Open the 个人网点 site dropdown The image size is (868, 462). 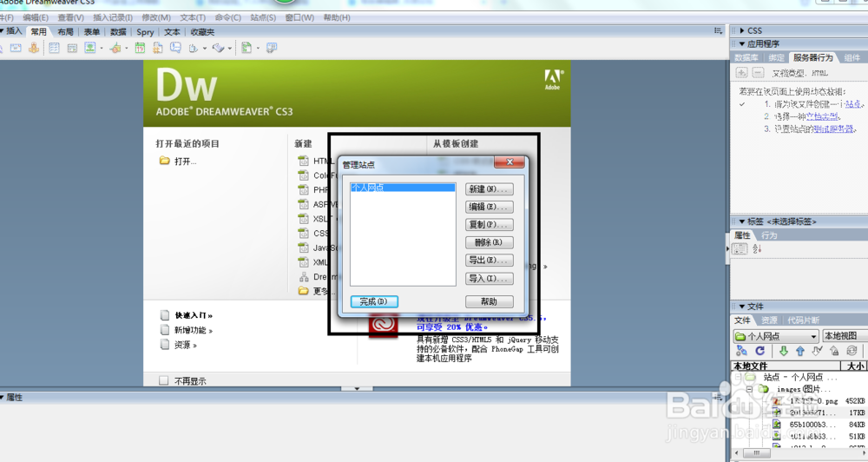pos(776,336)
